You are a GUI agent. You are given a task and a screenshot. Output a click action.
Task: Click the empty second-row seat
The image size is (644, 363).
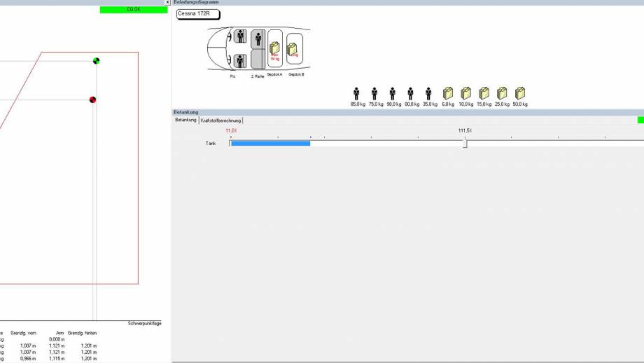click(x=258, y=59)
